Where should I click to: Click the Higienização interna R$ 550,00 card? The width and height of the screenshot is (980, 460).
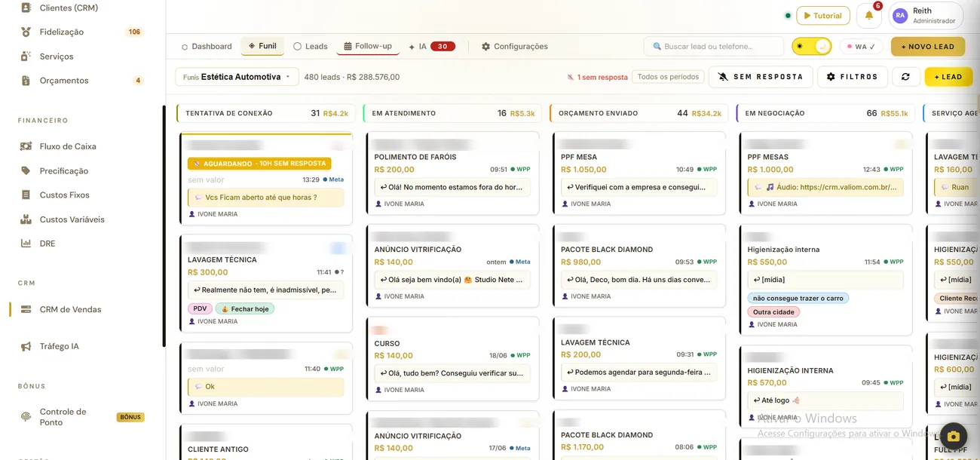point(825,280)
